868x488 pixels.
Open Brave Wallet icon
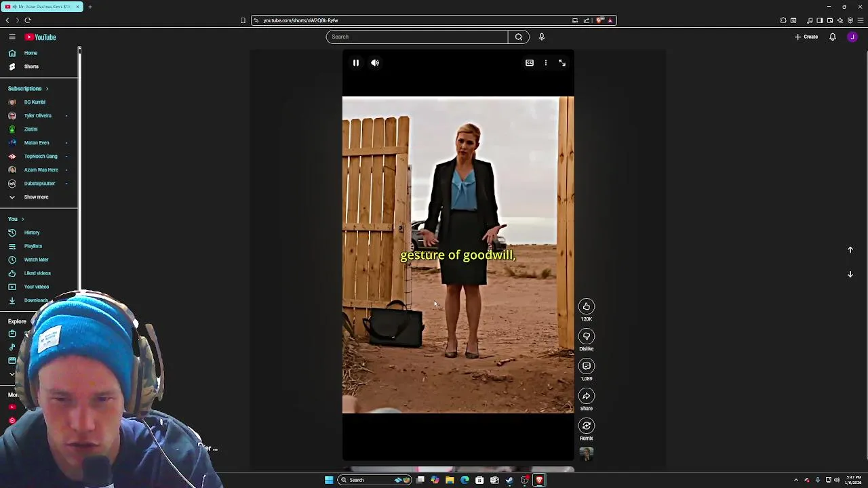point(830,20)
